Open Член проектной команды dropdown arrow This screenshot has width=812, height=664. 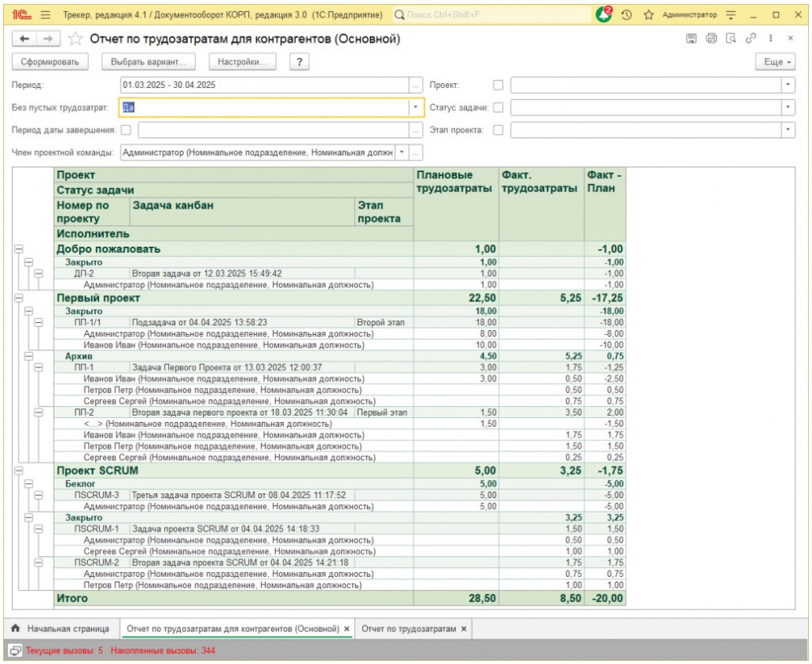402,152
